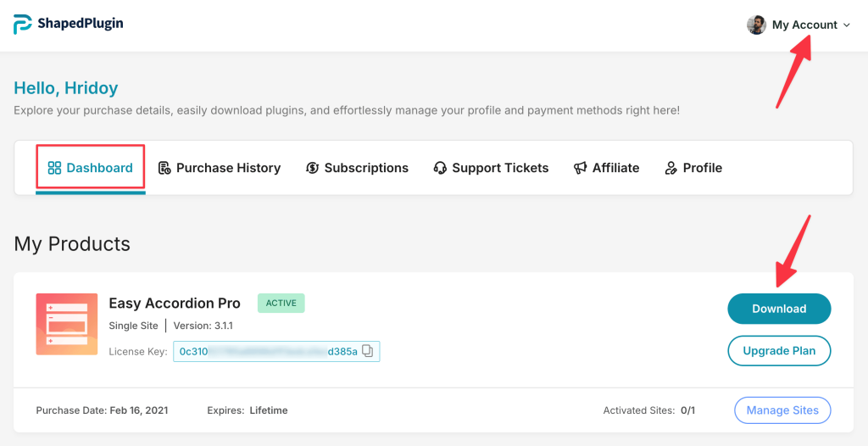Screen dimensions: 868x446
Task: Click the 'Single Site' label
Action: click(133, 326)
